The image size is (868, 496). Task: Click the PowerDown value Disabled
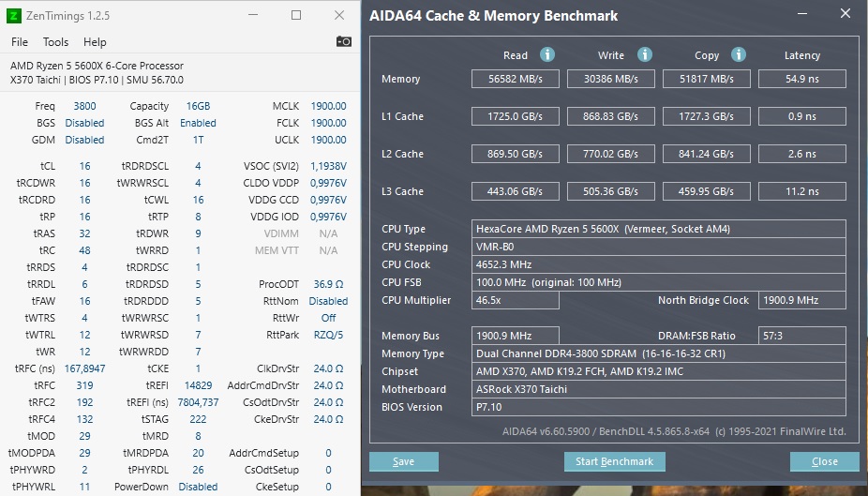tap(198, 487)
